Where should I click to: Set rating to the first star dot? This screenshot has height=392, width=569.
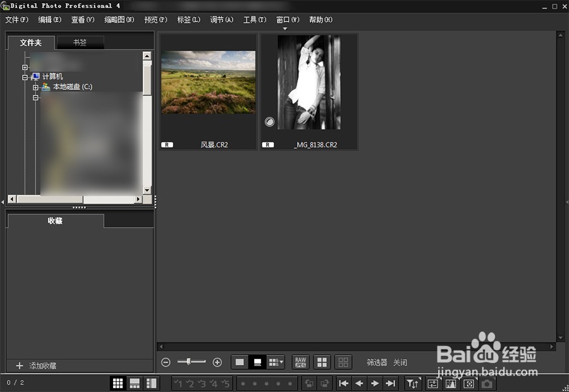(x=243, y=384)
